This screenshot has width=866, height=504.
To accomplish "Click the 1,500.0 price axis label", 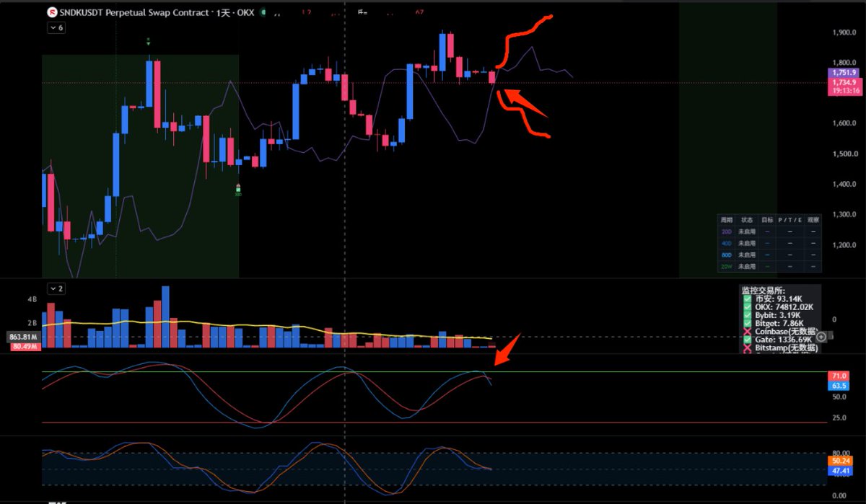I will coord(844,154).
